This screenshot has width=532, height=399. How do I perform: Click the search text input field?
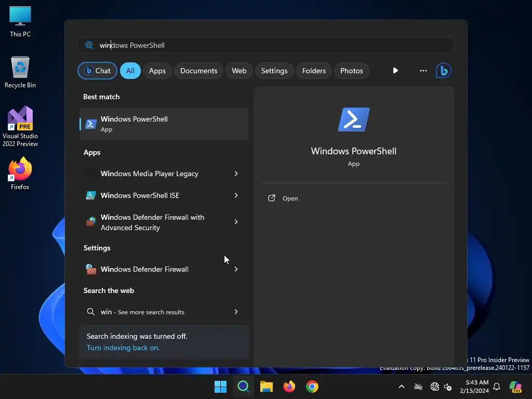(265, 45)
